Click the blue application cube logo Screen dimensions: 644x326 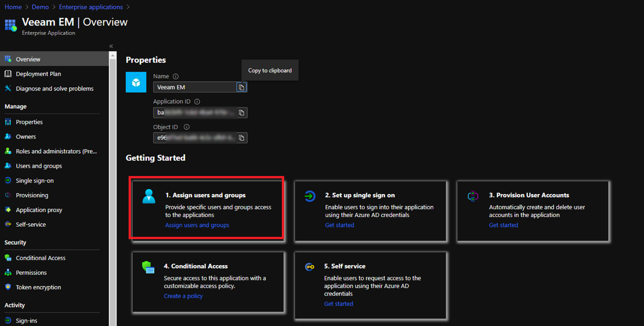coord(136,82)
